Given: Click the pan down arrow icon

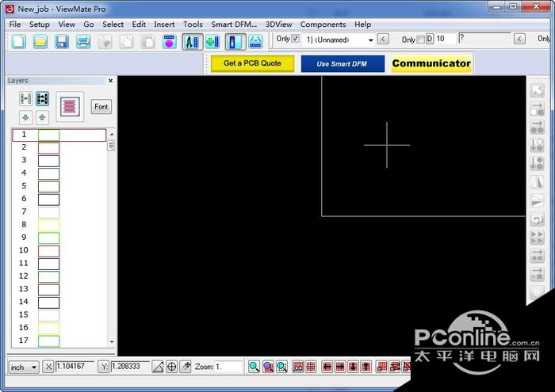Looking at the screenshot, I should 354,367.
